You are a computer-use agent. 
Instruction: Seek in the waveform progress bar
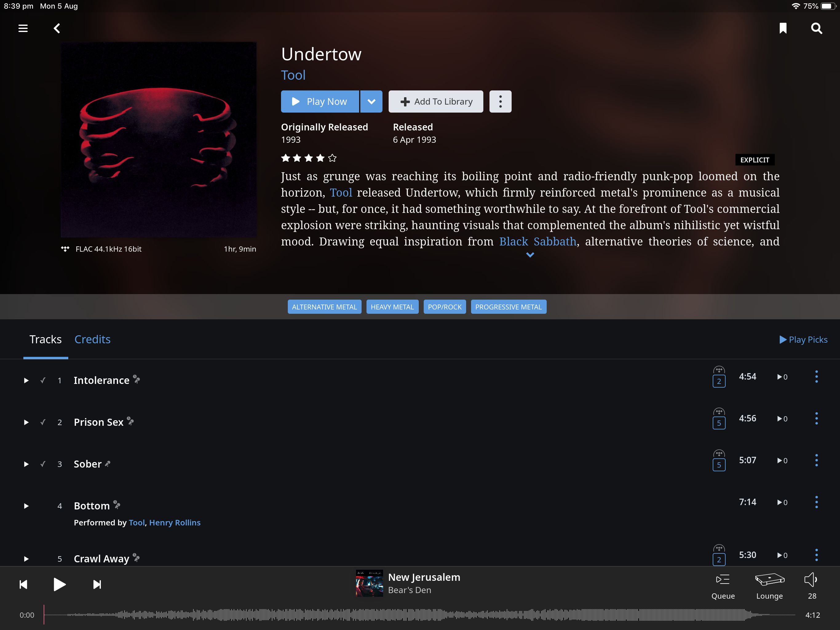419,615
